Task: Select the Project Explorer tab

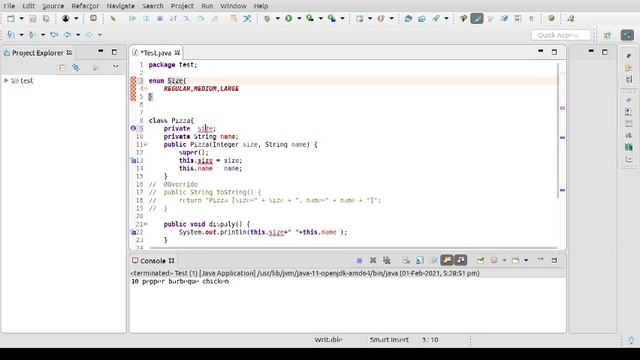Action: (x=38, y=53)
